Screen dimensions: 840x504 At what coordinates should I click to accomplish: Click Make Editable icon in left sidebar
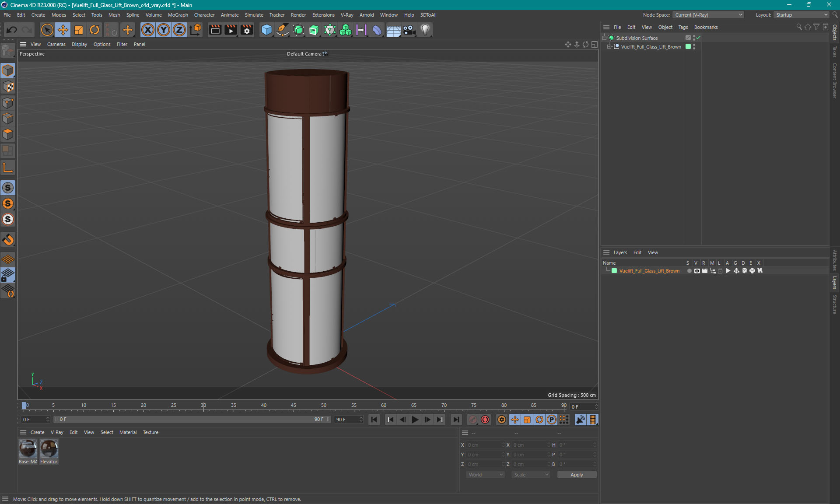8,51
